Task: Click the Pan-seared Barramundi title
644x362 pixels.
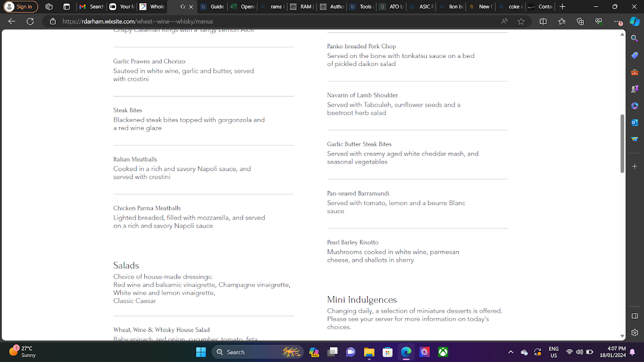Action: pyautogui.click(x=358, y=193)
